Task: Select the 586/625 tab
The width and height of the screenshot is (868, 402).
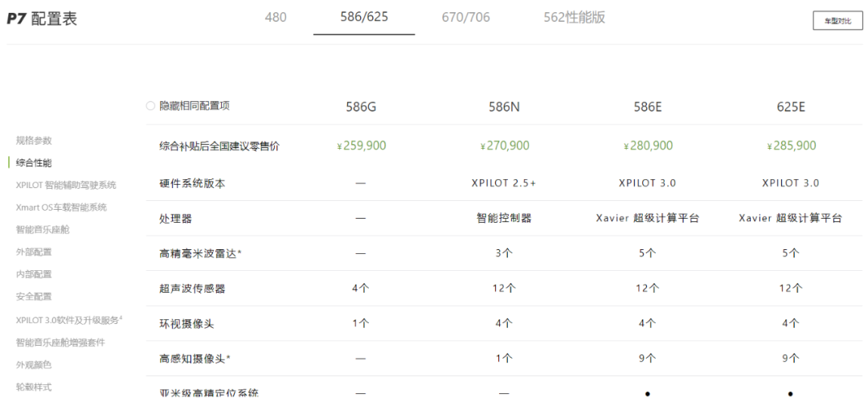Action: pos(364,17)
